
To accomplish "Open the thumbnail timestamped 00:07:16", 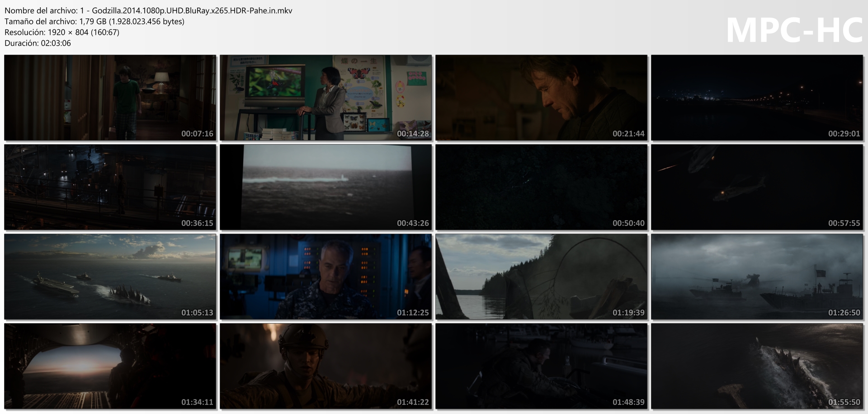I will 110,98.
